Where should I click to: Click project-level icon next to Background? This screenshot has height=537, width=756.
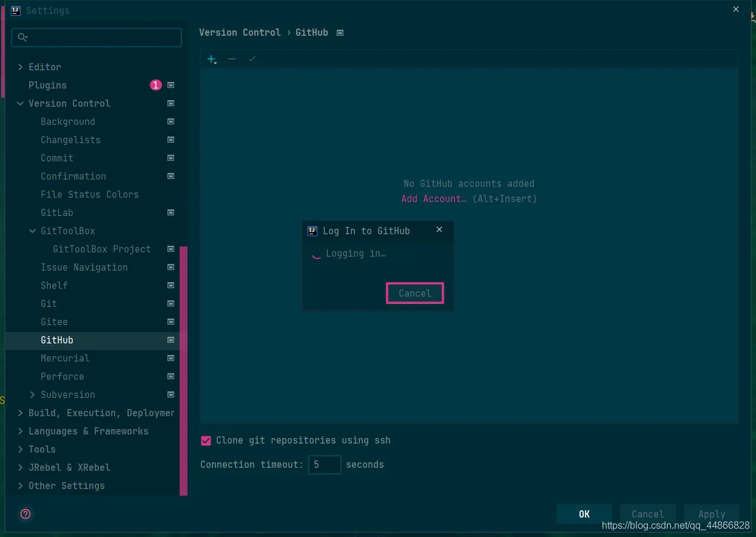[171, 122]
